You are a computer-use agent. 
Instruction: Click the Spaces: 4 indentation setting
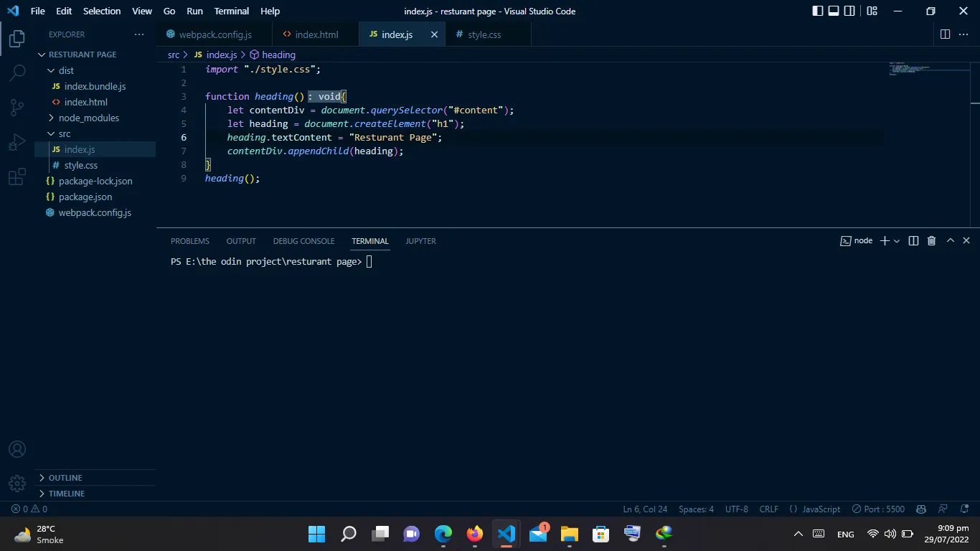pos(696,509)
